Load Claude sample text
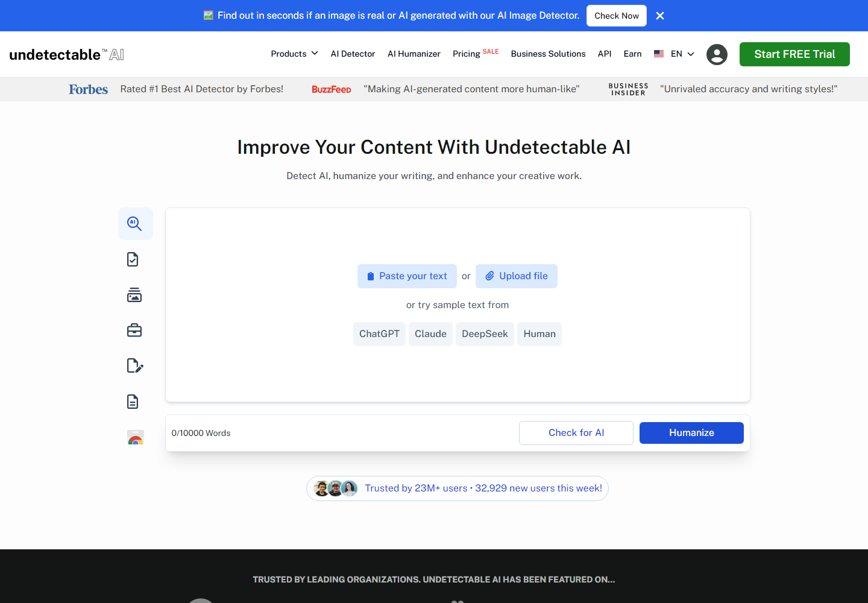The width and height of the screenshot is (868, 603). (430, 334)
